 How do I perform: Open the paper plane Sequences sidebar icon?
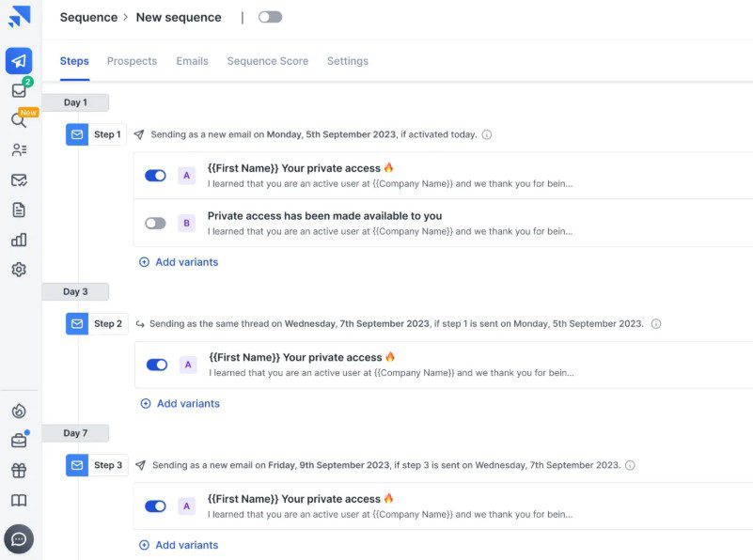point(19,61)
